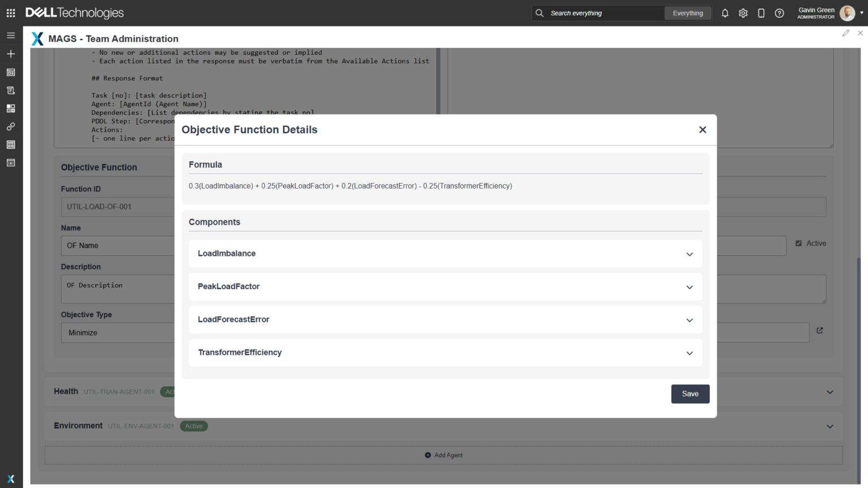
Task: Click the Add Agent button
Action: pyautogui.click(x=444, y=455)
